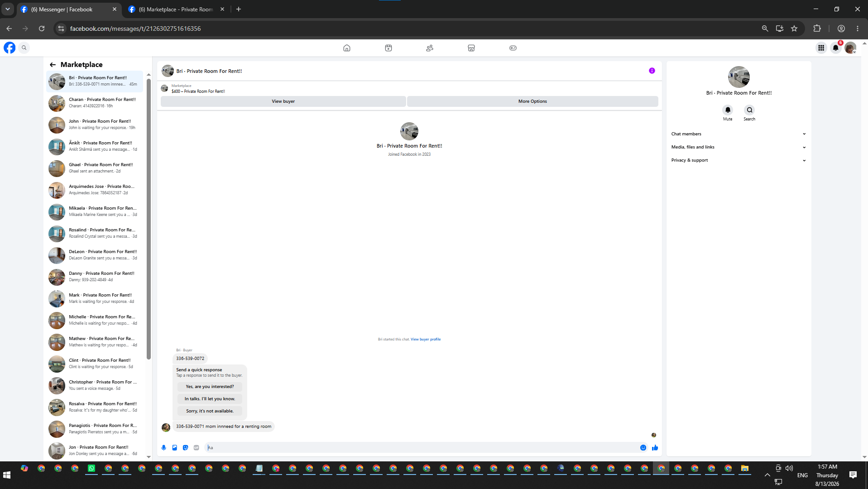Open the Reels video icon
The width and height of the screenshot is (868, 489).
(x=388, y=48)
